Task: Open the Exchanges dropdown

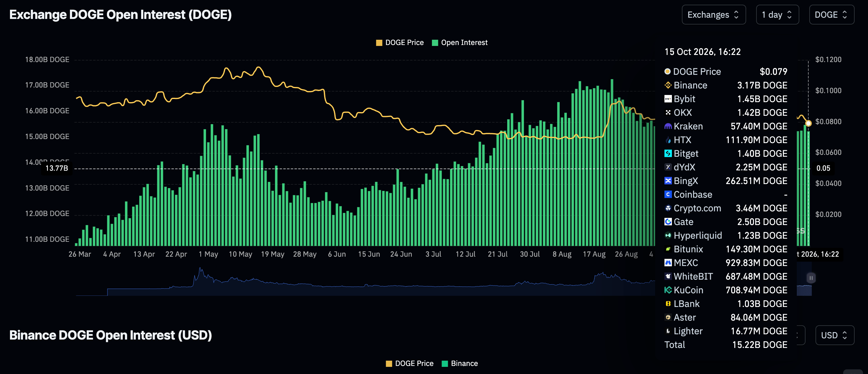Action: point(713,15)
